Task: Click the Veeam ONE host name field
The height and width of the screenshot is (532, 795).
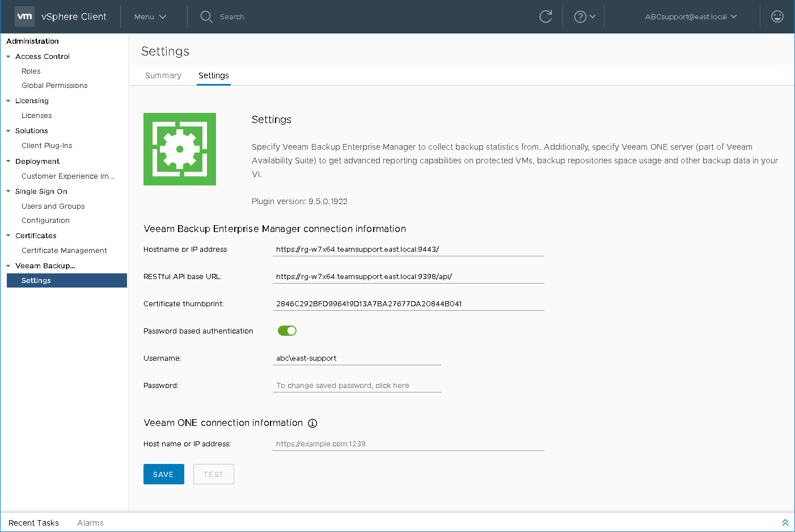Action: [408, 444]
